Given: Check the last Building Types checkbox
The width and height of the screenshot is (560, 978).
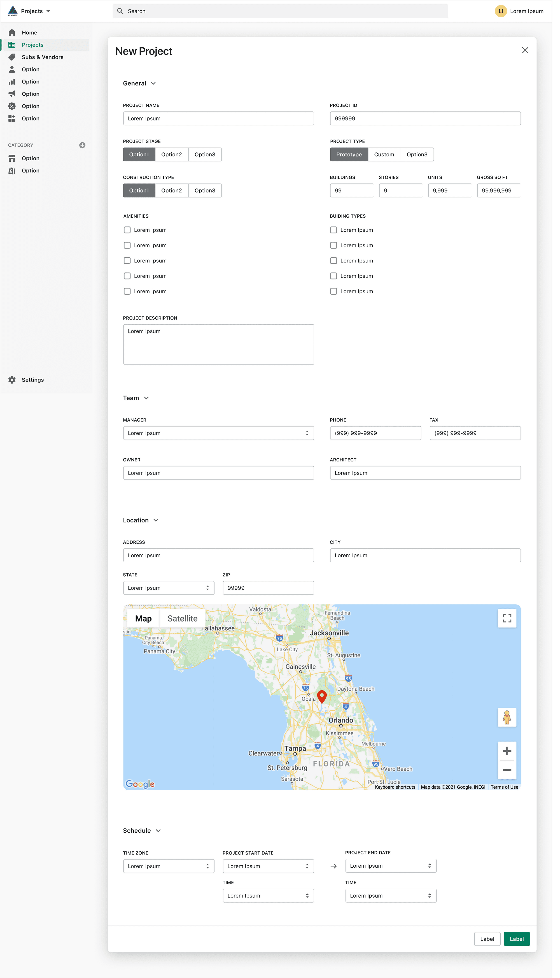Looking at the screenshot, I should pyautogui.click(x=333, y=292).
